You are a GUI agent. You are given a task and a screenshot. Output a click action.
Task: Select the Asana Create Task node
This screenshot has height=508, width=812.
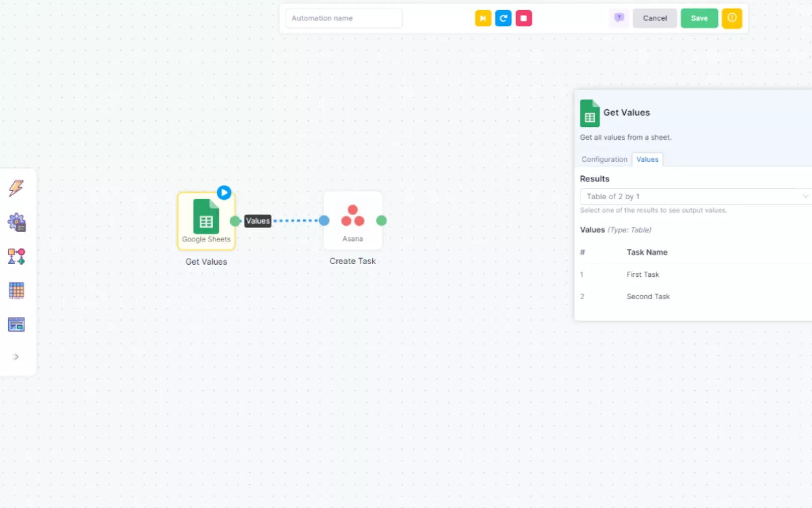tap(353, 221)
